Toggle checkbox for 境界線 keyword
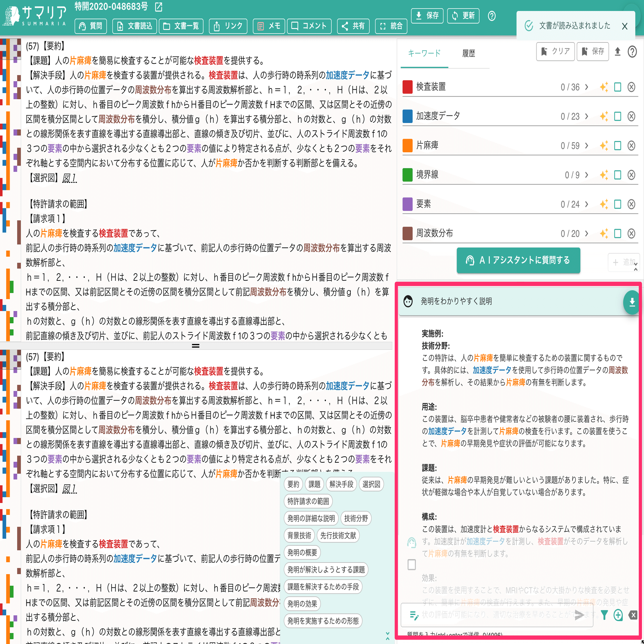Viewport: 644px width, 644px height. coord(617,175)
